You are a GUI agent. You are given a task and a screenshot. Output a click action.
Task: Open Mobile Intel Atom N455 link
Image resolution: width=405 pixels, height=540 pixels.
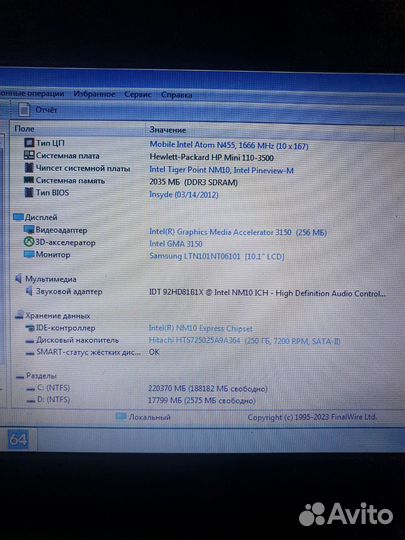229,145
